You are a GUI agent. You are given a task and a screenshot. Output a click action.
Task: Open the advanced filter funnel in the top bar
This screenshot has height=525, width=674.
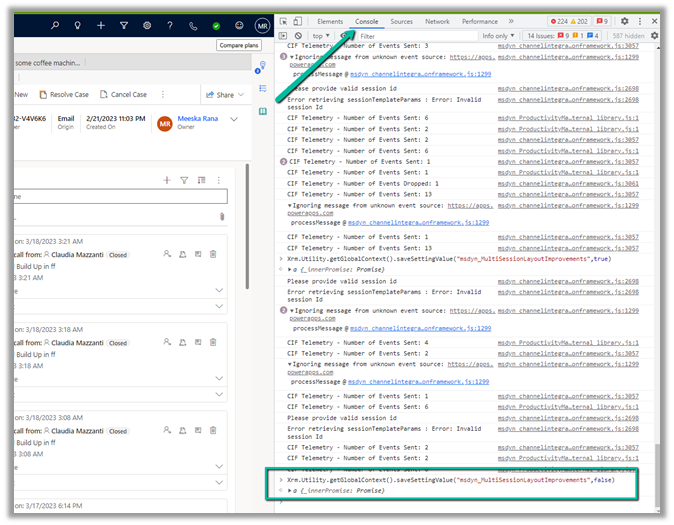[123, 25]
